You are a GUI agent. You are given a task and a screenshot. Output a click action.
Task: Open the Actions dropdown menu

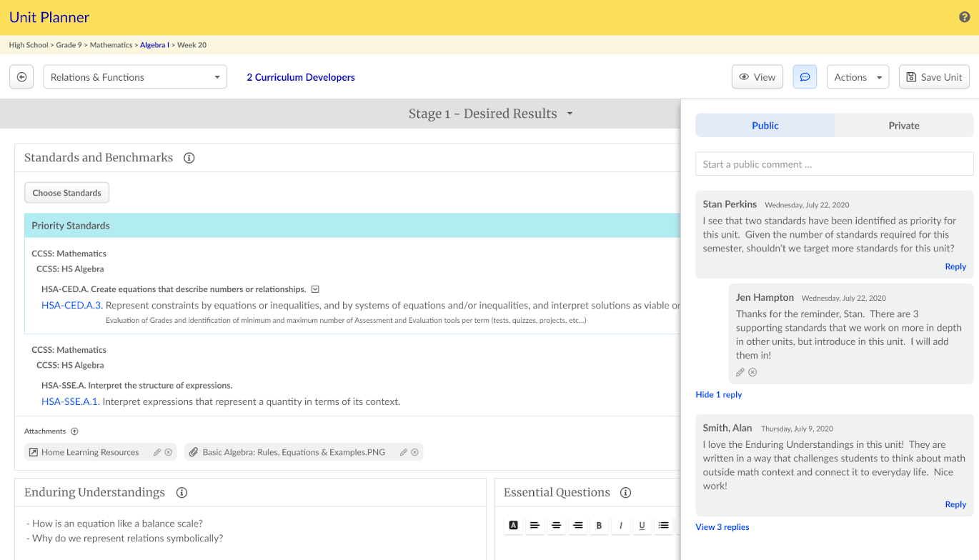pos(858,77)
